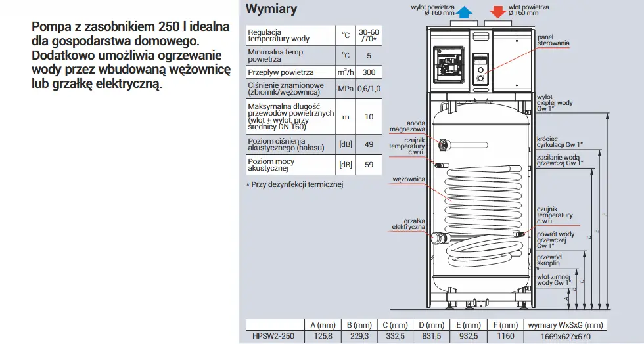The height and width of the screenshot is (344, 644).
Task: Click the "F (mm)" column header
Action: [x=505, y=325]
